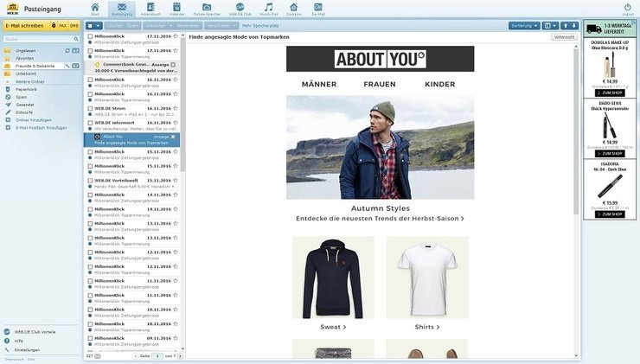Click the Logout power icon

tap(628, 7)
